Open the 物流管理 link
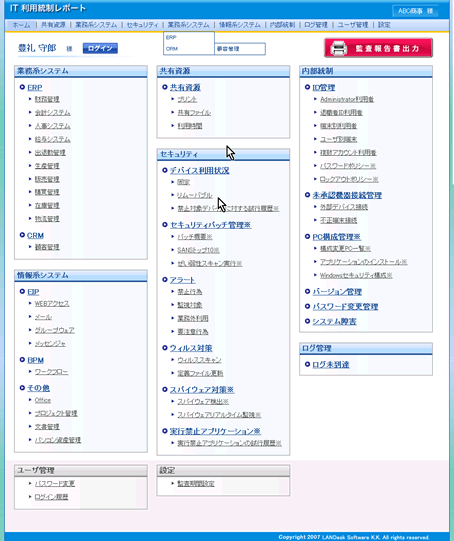The height and width of the screenshot is (541, 454). coord(47,219)
